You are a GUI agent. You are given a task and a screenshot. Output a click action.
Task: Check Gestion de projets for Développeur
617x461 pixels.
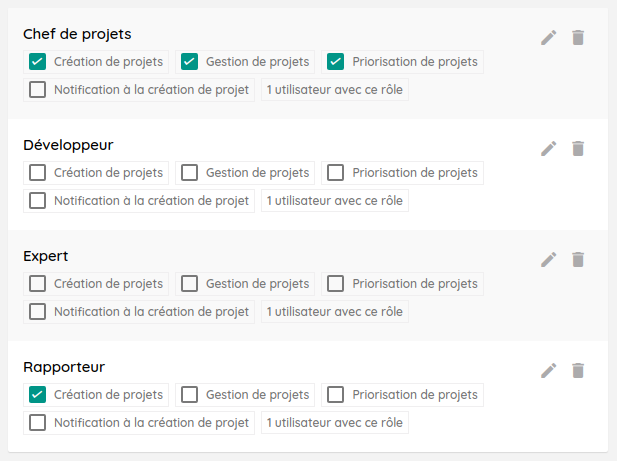[189, 173]
